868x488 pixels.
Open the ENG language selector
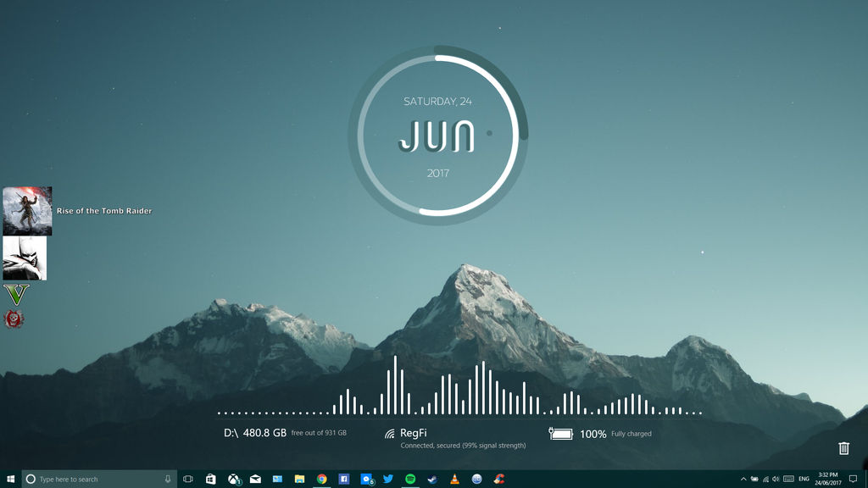coord(804,479)
